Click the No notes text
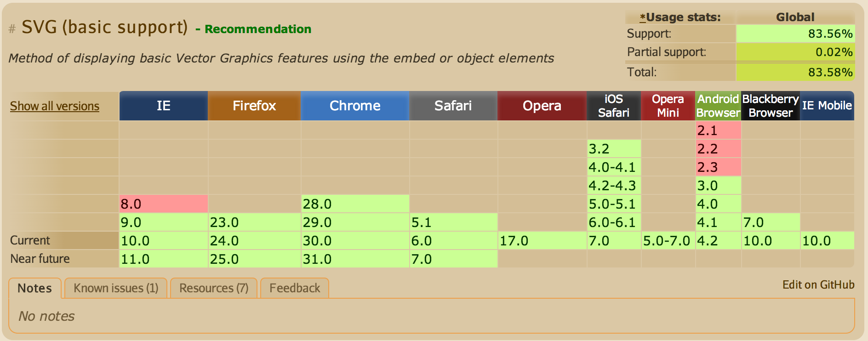Screen dimensions: 868x341 pos(46,316)
